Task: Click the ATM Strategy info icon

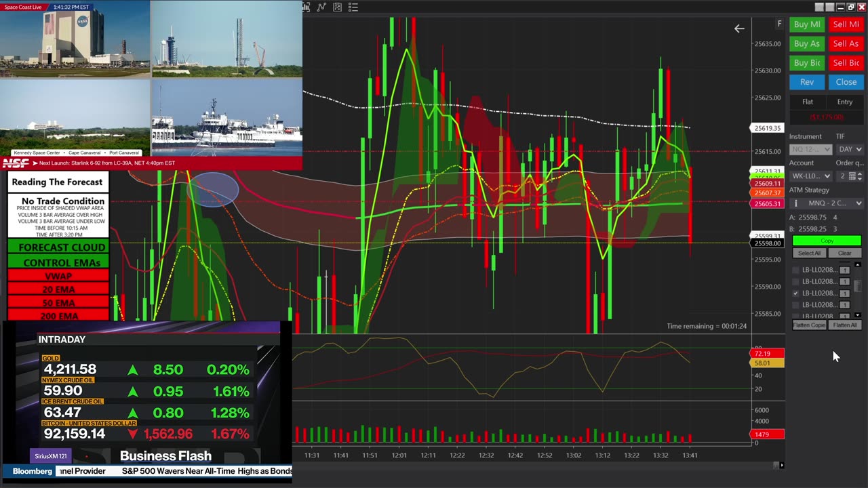Action: (796, 203)
